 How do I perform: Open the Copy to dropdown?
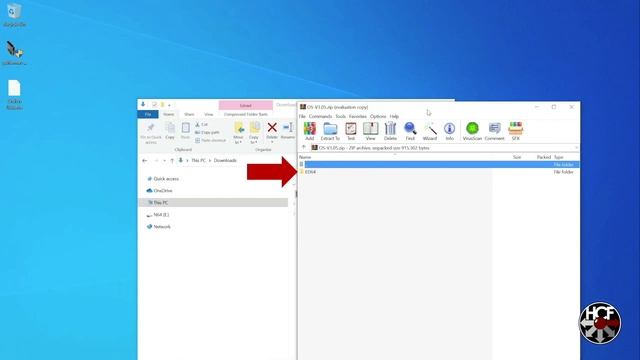point(254,133)
